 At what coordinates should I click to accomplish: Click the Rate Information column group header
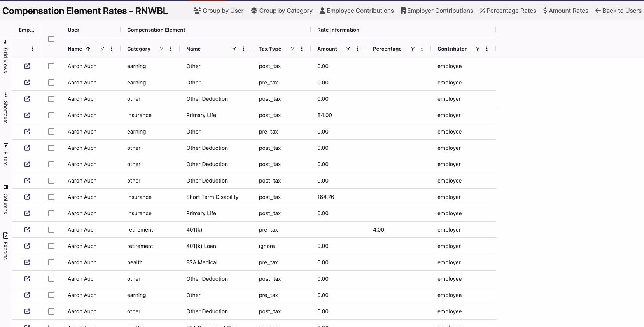338,30
